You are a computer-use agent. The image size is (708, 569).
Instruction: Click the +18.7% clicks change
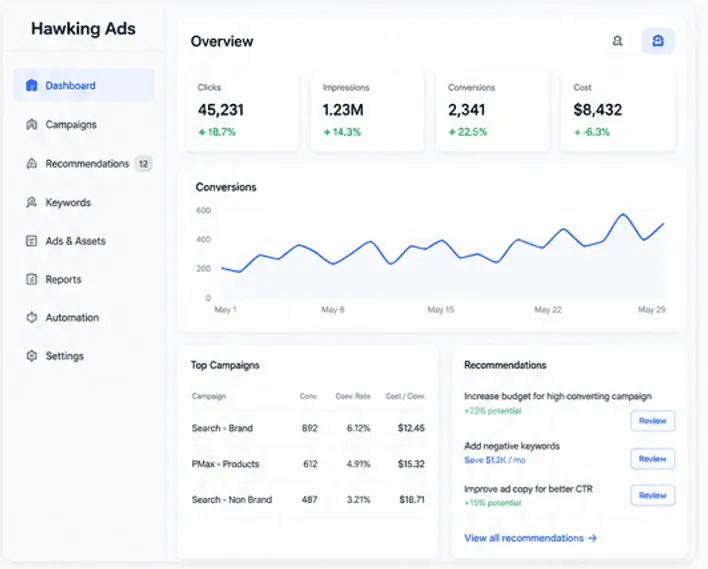coord(217,132)
